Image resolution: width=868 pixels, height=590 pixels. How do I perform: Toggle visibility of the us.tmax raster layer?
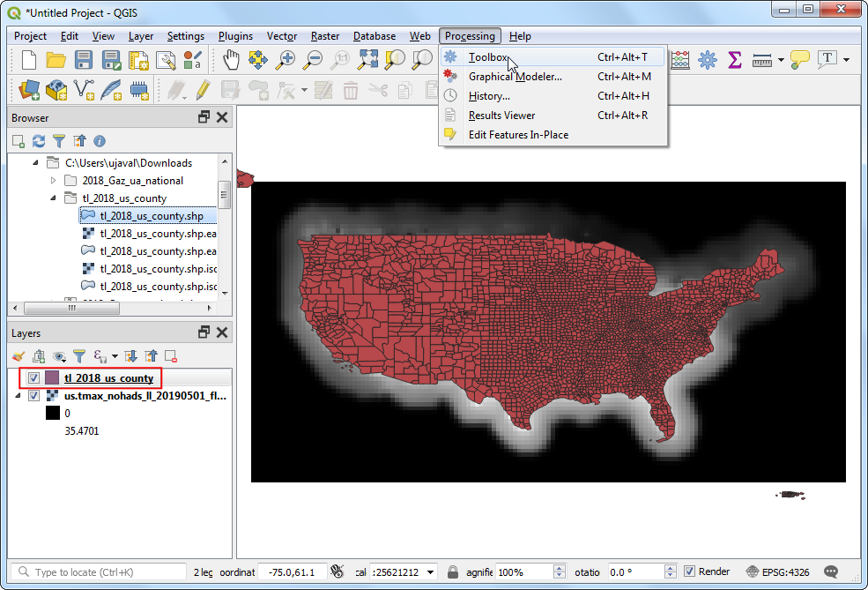33,396
